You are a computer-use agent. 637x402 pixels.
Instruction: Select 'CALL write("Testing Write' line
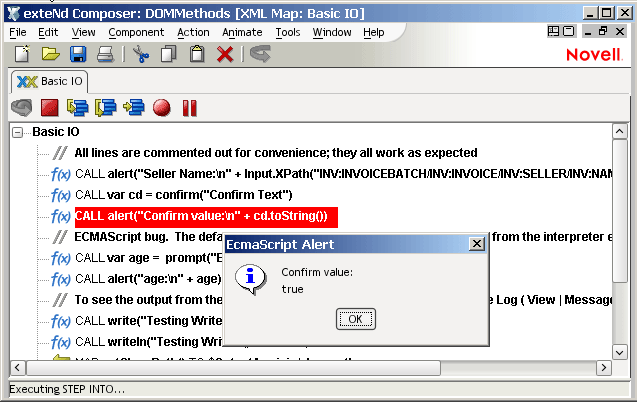point(148,321)
